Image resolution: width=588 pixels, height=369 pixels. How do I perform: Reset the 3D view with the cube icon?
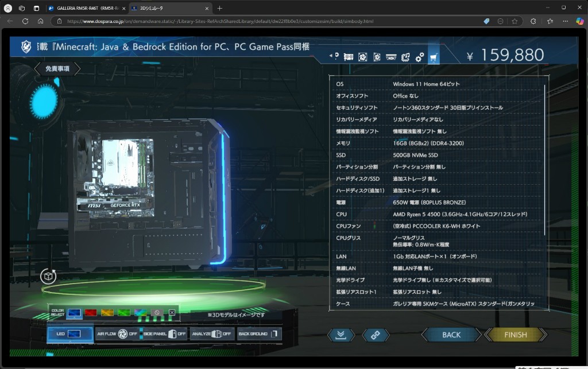pyautogui.click(x=48, y=277)
